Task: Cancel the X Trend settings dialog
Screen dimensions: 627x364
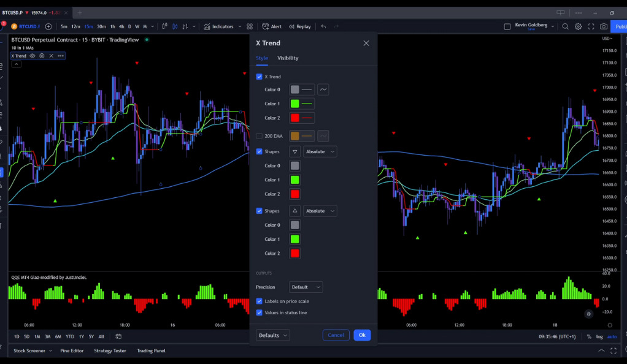Action: [x=336, y=335]
